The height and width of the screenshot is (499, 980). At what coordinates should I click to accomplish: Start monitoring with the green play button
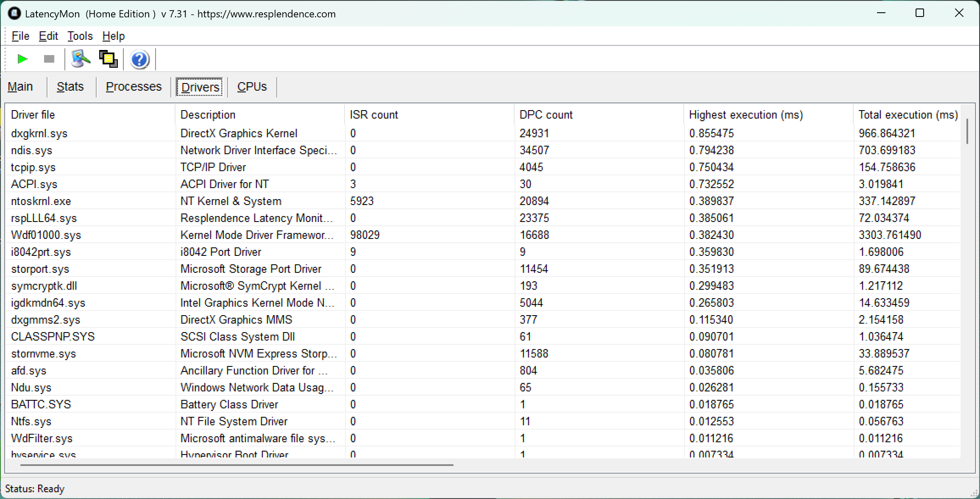click(x=22, y=59)
